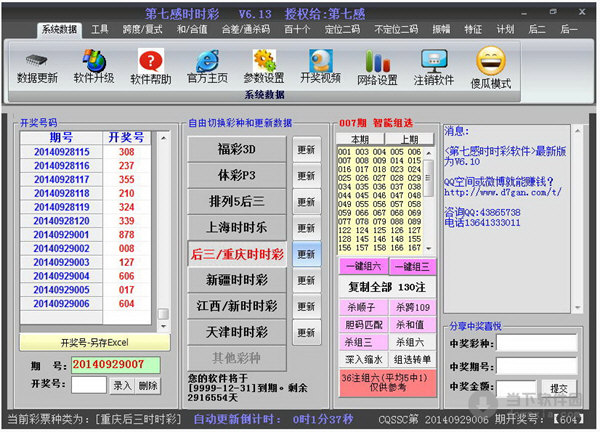Click 更新 next to 福彩3D
The height and width of the screenshot is (432, 600).
306,150
